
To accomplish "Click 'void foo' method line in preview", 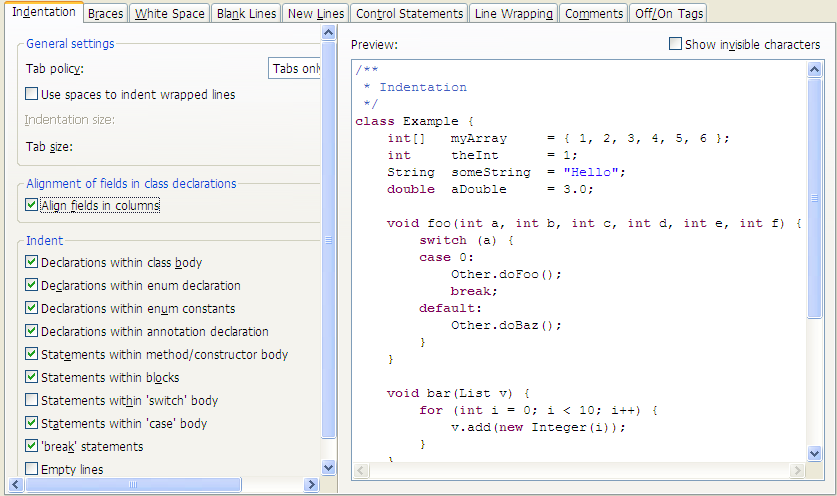I will 594,223.
